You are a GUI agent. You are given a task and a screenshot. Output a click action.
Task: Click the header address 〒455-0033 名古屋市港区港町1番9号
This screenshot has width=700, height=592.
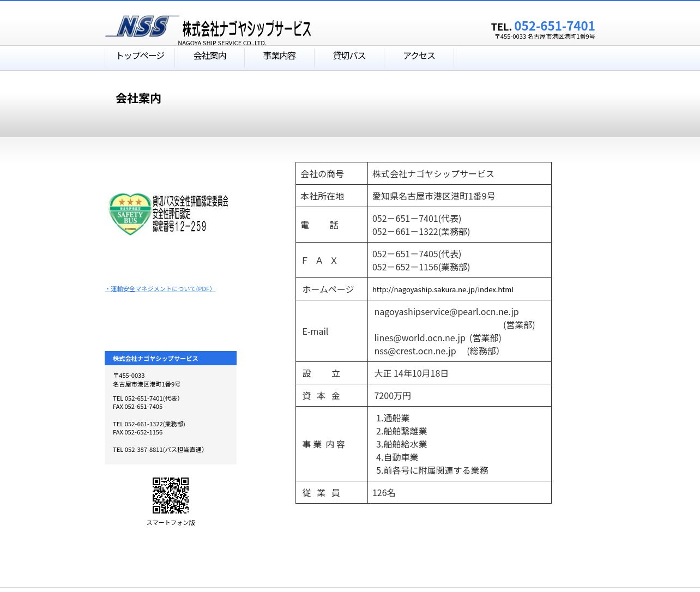point(545,37)
